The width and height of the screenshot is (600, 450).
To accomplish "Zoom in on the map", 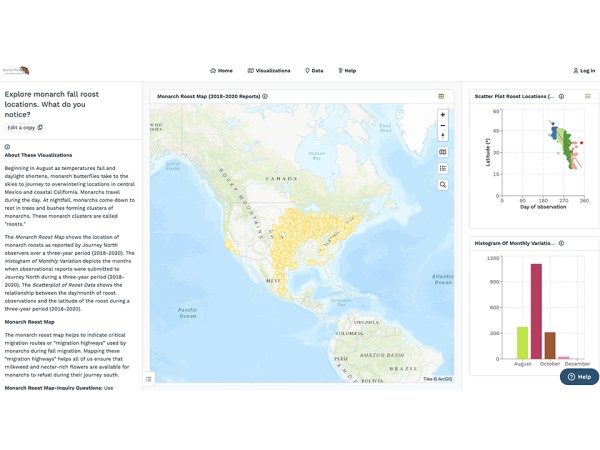I will 443,115.
